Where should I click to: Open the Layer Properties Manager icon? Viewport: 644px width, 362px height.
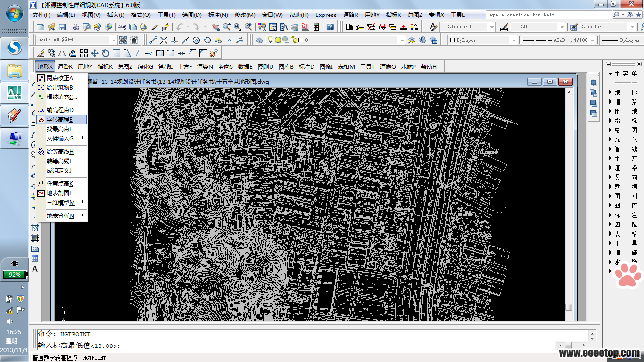259,40
